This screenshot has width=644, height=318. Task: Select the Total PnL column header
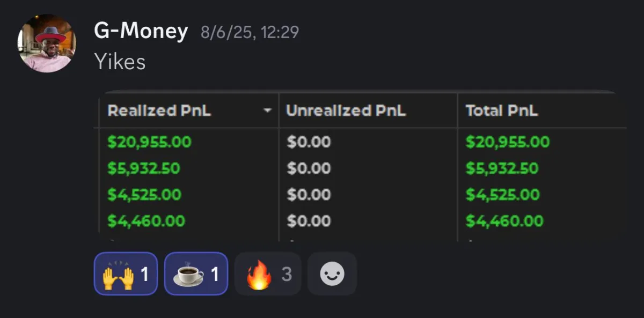coord(502,110)
